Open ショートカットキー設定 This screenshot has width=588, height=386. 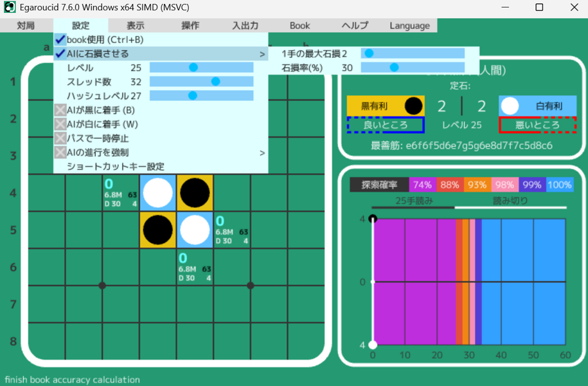coord(116,167)
